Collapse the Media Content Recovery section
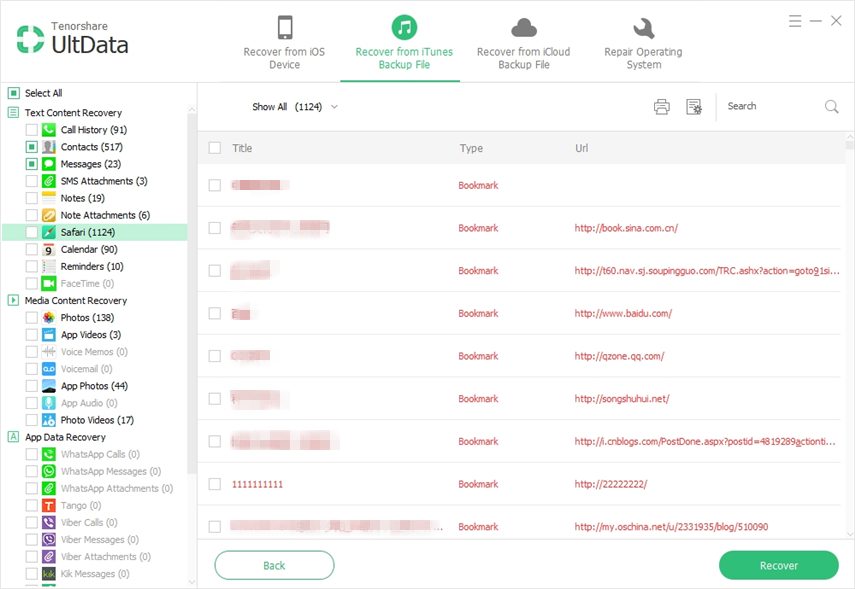The image size is (855, 589). pos(14,300)
